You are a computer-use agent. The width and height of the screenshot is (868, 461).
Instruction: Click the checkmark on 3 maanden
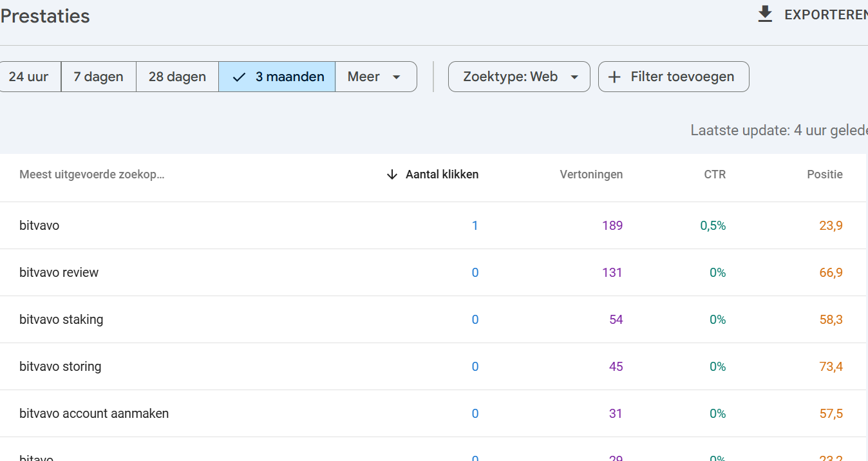pyautogui.click(x=240, y=77)
